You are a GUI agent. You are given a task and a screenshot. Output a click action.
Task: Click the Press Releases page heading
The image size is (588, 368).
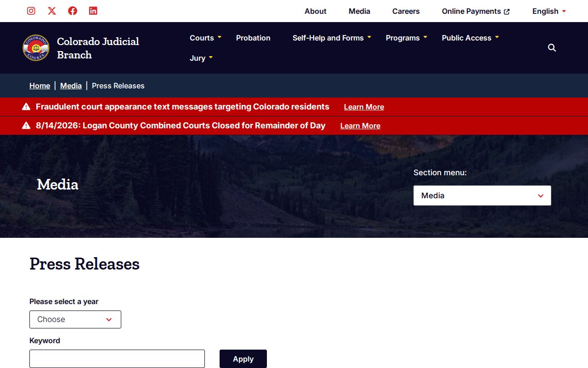(x=85, y=264)
